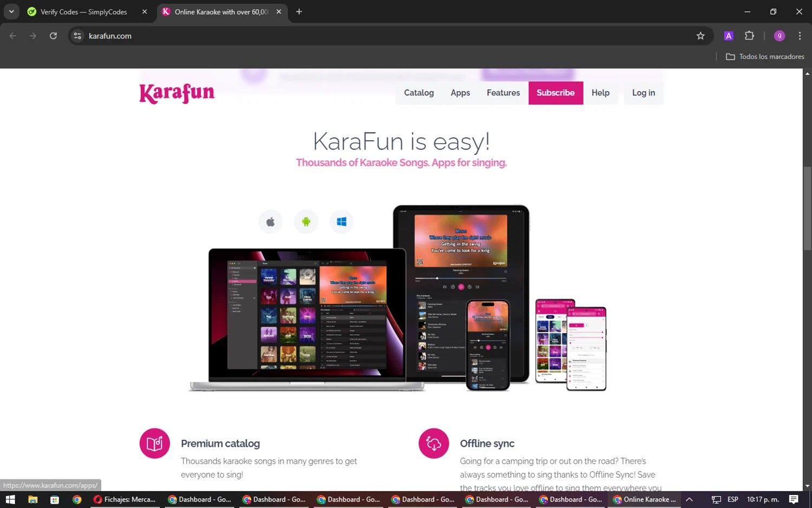Viewport: 812px width, 508px height.
Task: Click the scrollbar down arrow
Action: pos(807,486)
